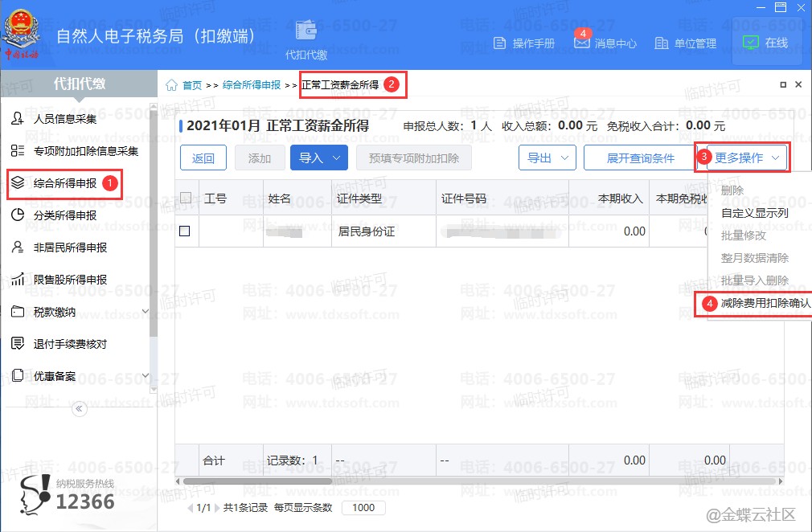Open 单位管理 building icon
Viewport: 812px width, 532px height.
point(662,43)
